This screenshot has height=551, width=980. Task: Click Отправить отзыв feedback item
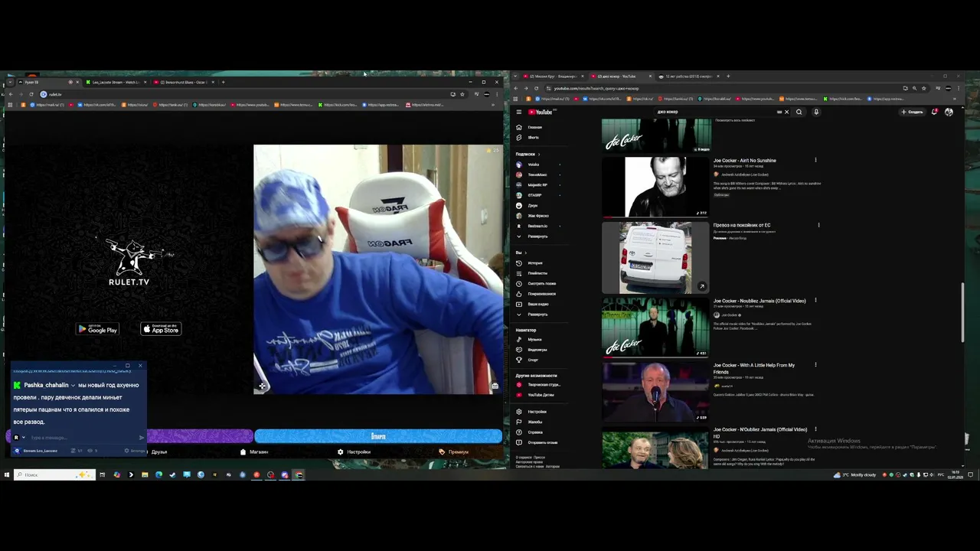pyautogui.click(x=544, y=442)
